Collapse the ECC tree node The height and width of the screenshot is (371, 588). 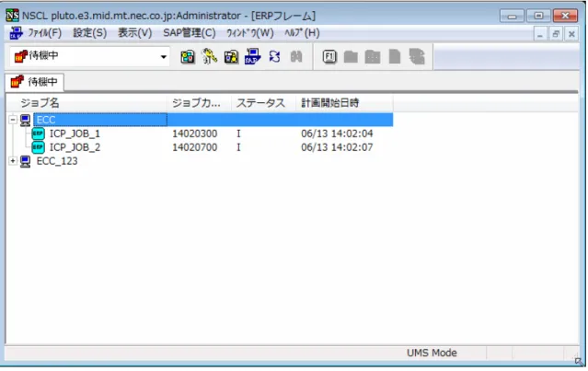13,120
